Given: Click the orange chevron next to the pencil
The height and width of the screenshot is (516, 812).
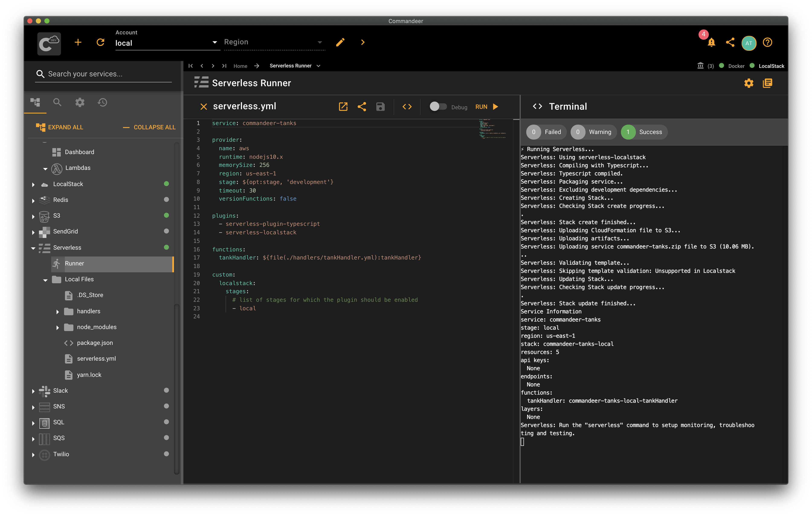Looking at the screenshot, I should click(363, 42).
